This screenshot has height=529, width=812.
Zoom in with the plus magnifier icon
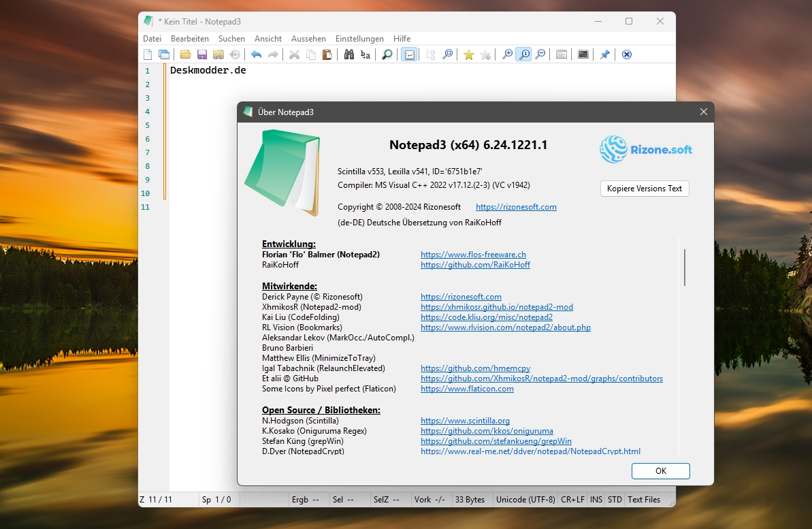tap(508, 54)
